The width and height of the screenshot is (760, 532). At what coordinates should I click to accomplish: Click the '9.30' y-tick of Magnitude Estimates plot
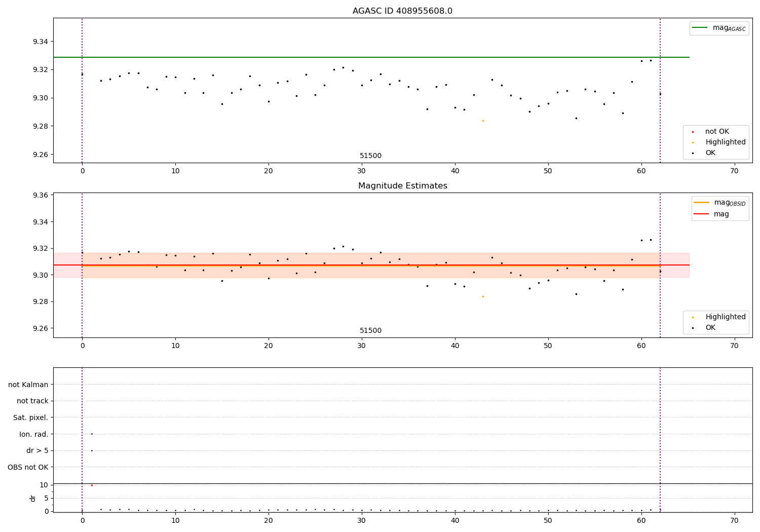41,275
